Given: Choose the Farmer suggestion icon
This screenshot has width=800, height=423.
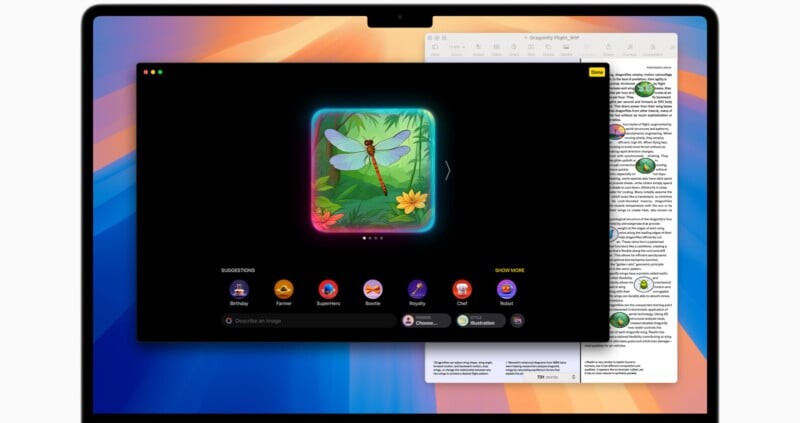Looking at the screenshot, I should coord(283,289).
